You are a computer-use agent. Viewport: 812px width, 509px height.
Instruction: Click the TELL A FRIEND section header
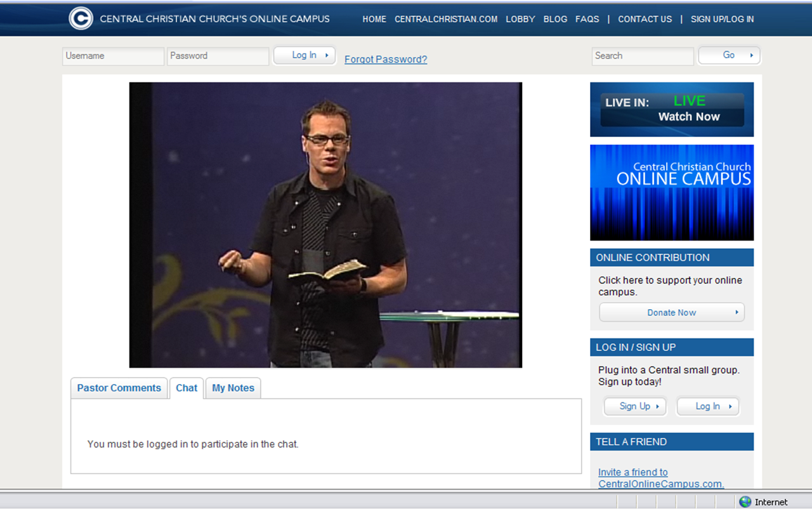pos(672,442)
